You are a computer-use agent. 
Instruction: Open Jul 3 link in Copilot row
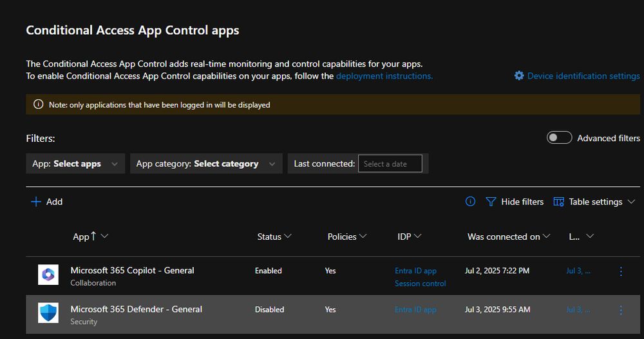pyautogui.click(x=578, y=271)
